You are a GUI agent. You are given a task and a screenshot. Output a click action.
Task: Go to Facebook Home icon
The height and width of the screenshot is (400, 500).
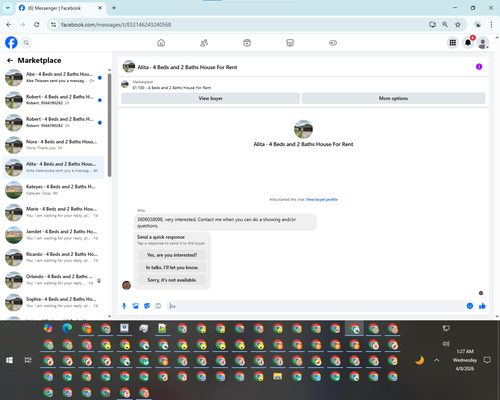[x=161, y=43]
